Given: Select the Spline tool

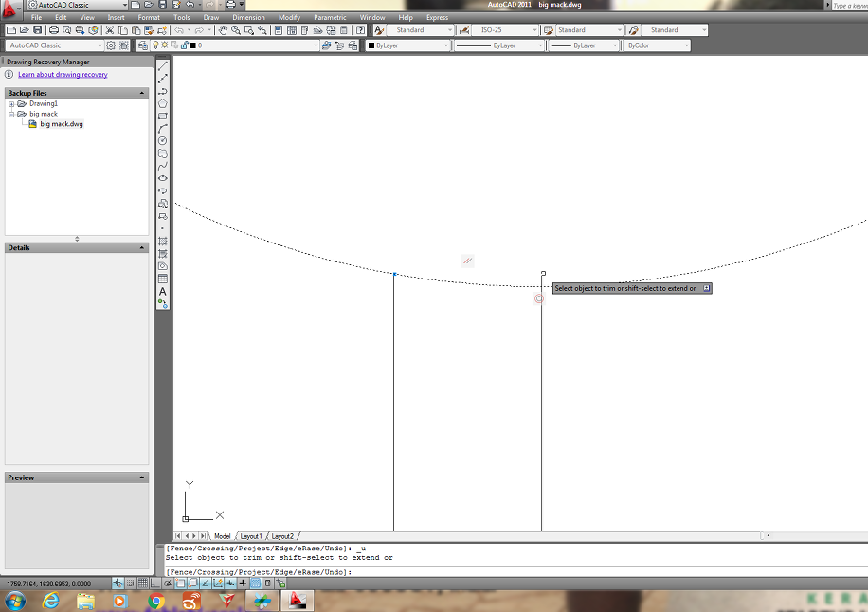Looking at the screenshot, I should [163, 166].
